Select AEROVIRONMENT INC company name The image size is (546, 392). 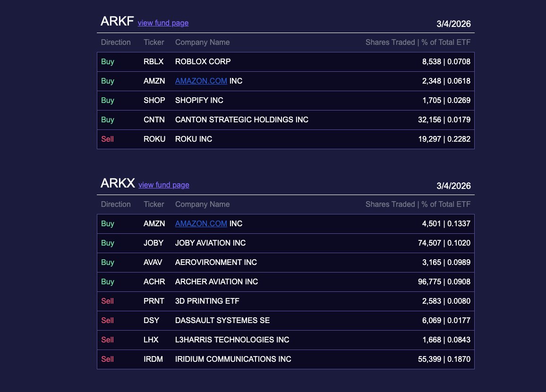(216, 262)
